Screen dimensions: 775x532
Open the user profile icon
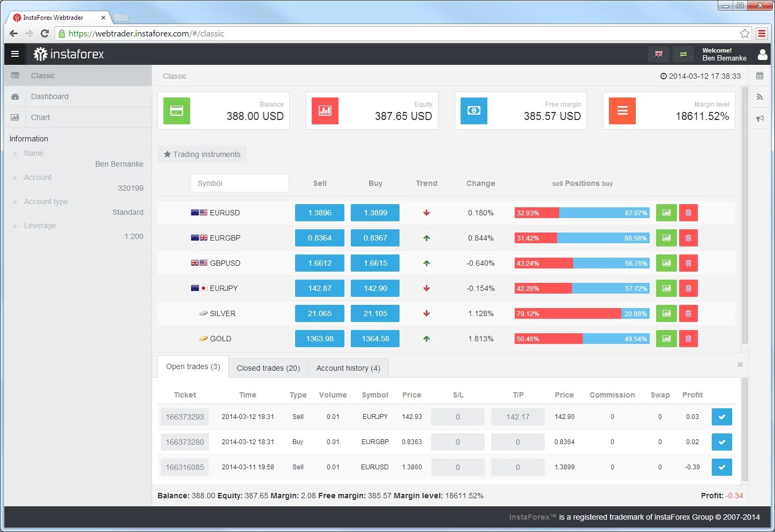coord(763,54)
